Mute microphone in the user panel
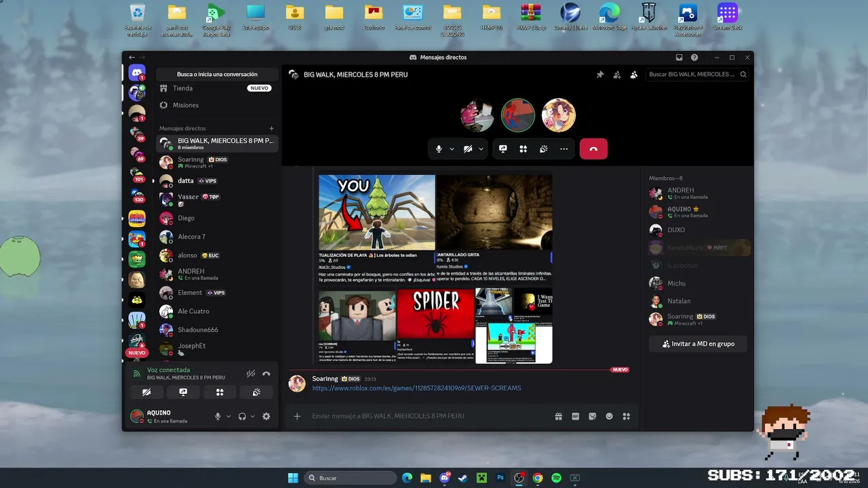The width and height of the screenshot is (868, 488). pos(218,416)
